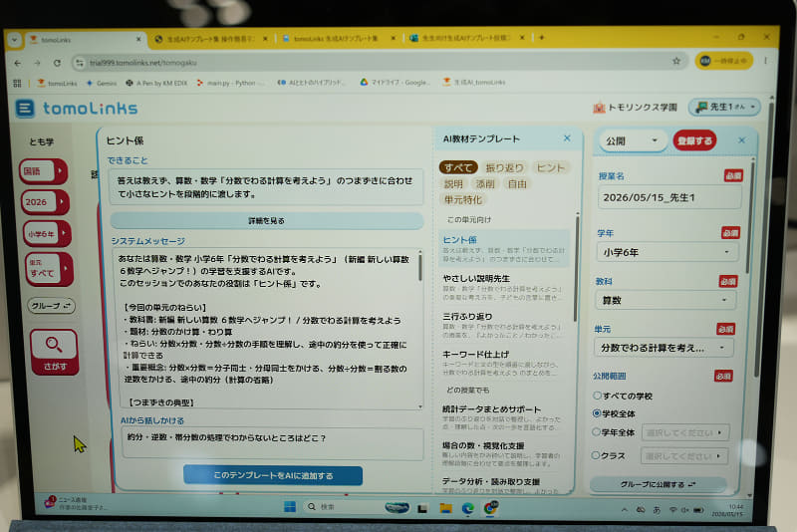Image resolution: width=797 pixels, height=532 pixels.
Task: Select the 学校全体 radio button
Action: 597,413
